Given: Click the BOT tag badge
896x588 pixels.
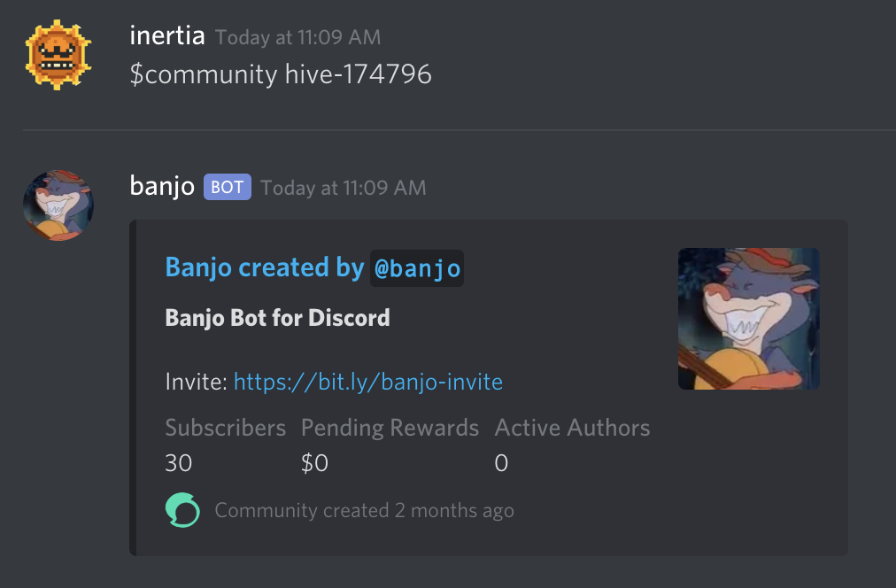Looking at the screenshot, I should (x=228, y=187).
